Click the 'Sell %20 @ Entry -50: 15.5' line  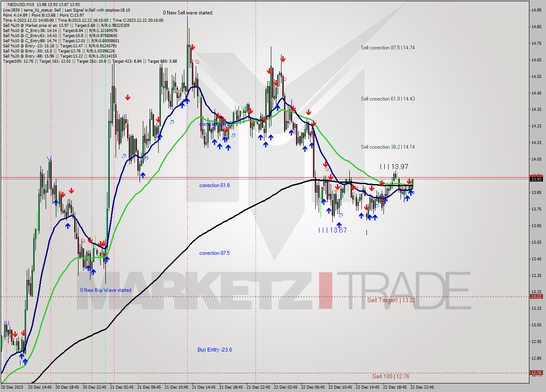click(x=59, y=51)
